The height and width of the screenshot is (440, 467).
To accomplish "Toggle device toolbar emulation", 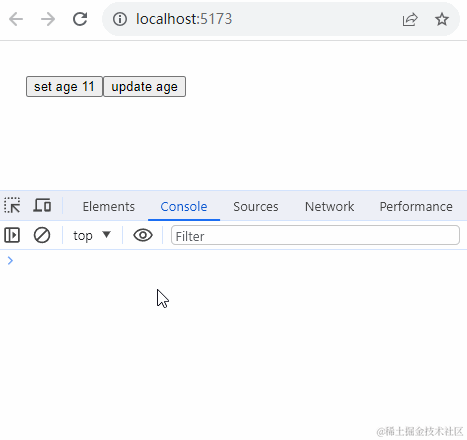I will pyautogui.click(x=42, y=205).
